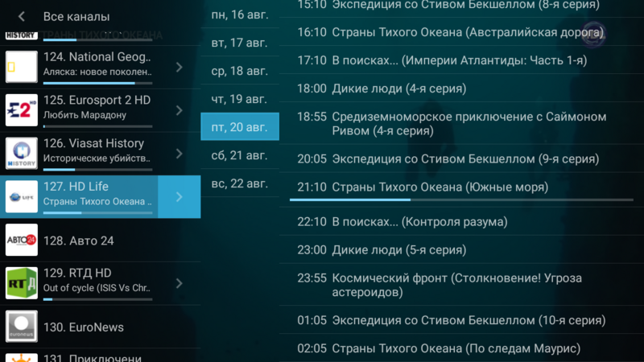The image size is (644, 362).
Task: Select сб, 21 авг. date tab
Action: click(x=240, y=155)
